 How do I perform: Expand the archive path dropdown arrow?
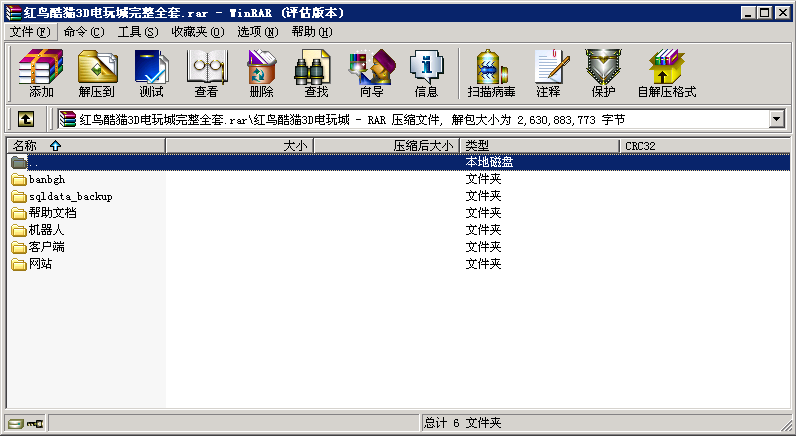(776, 119)
